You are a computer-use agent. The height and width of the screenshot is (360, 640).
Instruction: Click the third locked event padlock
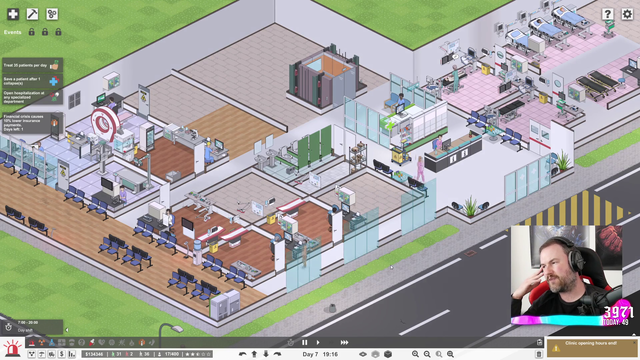tap(58, 32)
